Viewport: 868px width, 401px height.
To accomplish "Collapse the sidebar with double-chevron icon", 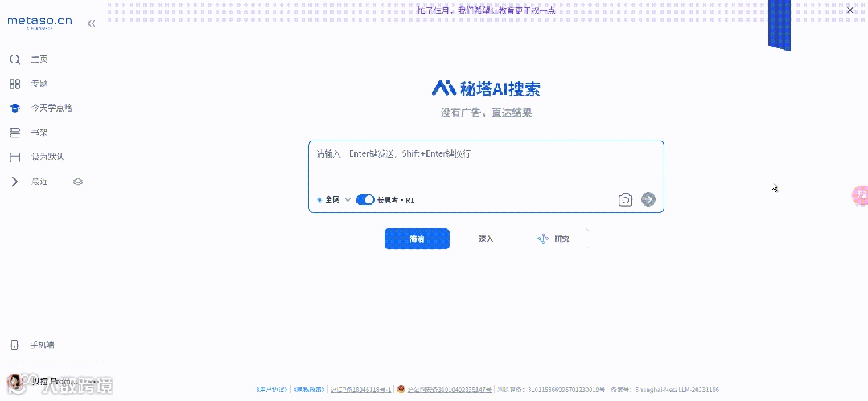I will pyautogui.click(x=92, y=23).
